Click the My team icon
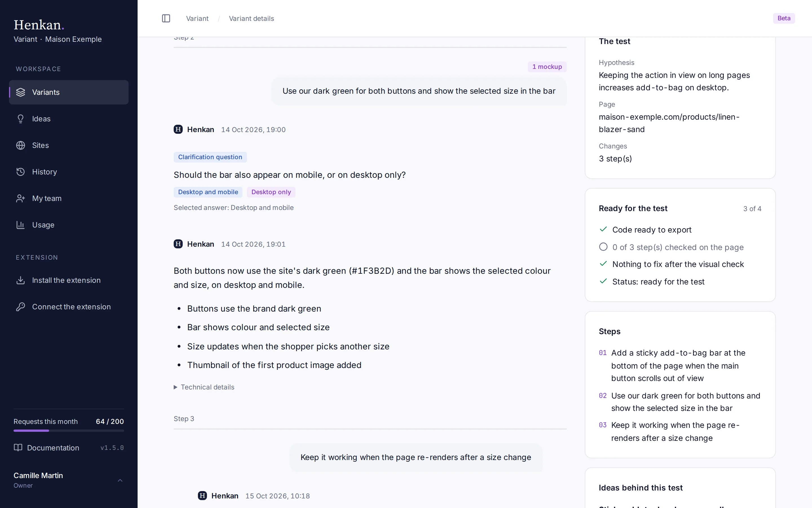Screen dimensions: 812x508 pyautogui.click(x=21, y=198)
